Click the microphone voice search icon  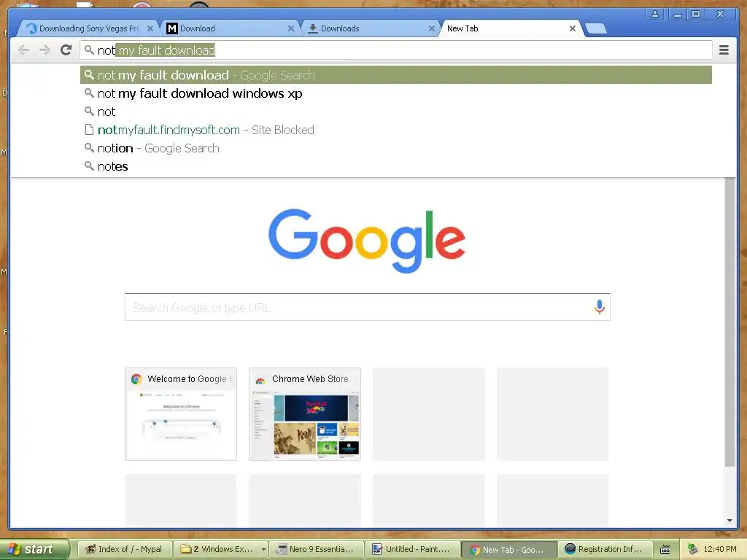[x=600, y=307]
